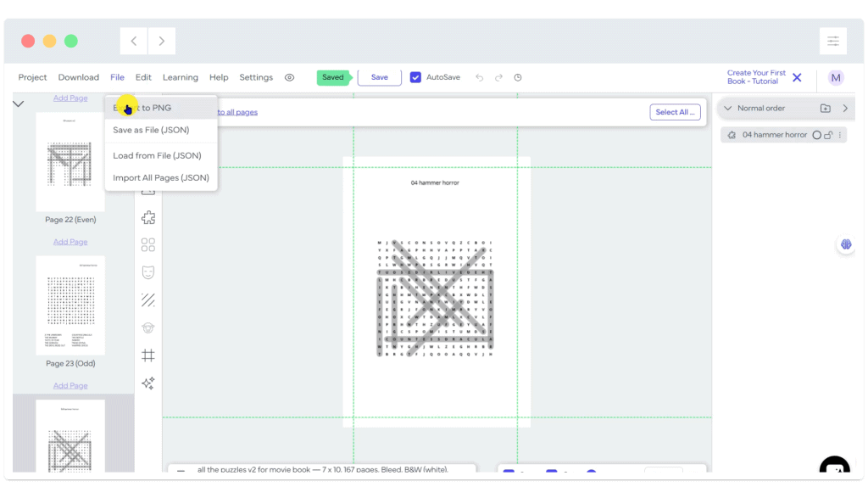Select the highlighted current page thumbnail
This screenshot has width=868, height=498.
pyautogui.click(x=70, y=436)
